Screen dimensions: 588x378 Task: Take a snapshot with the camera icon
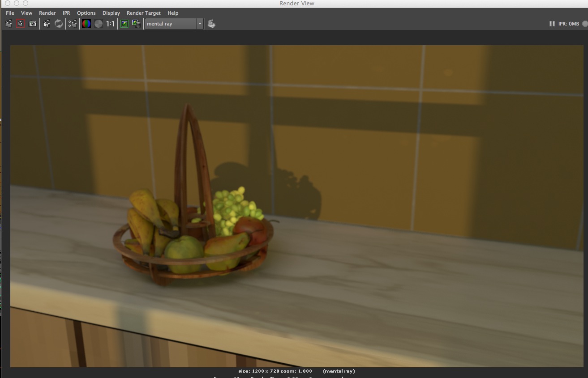coord(32,24)
